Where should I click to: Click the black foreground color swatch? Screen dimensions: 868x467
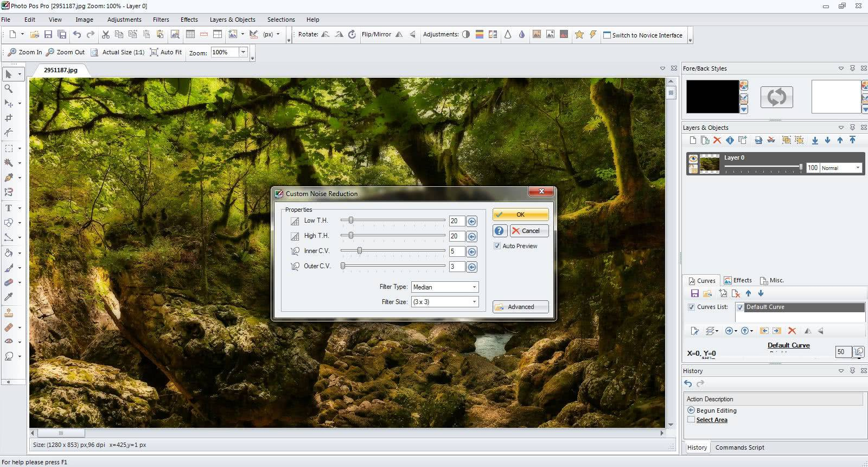pos(712,97)
